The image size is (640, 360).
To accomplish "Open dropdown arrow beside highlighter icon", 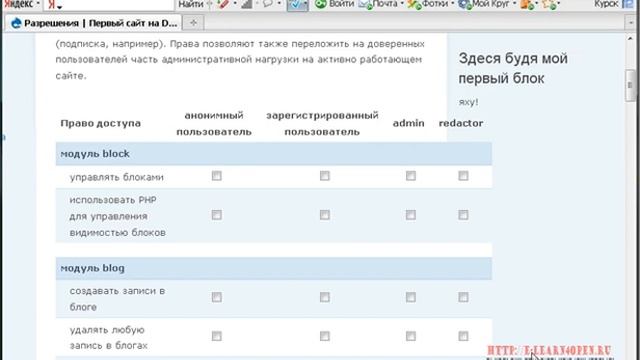I will [235, 4].
